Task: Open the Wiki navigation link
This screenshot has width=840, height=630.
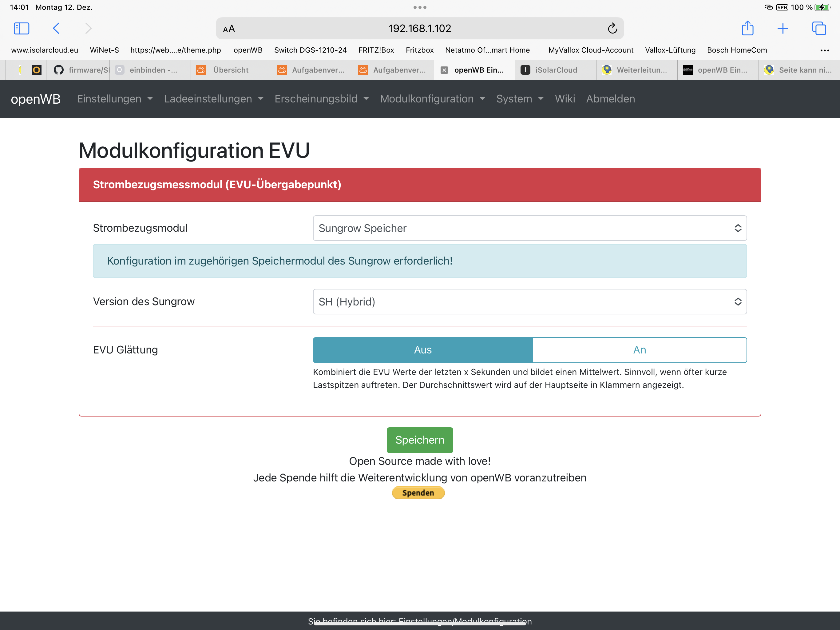Action: (564, 99)
